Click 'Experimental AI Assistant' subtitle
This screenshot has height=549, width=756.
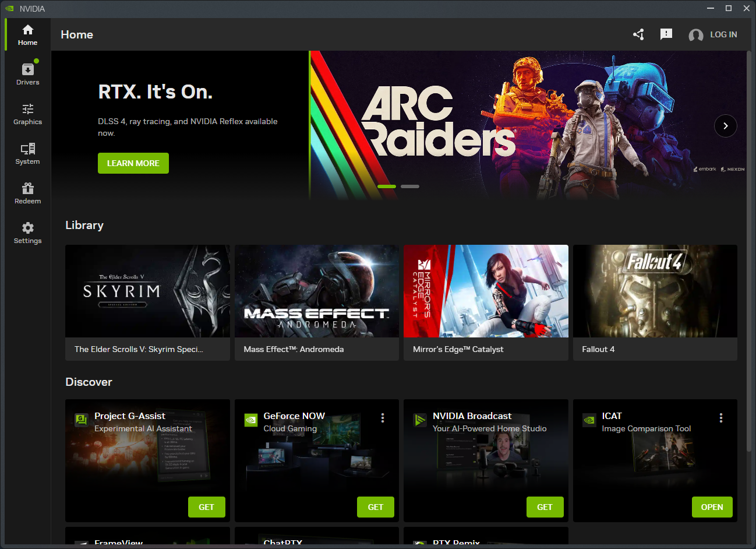tap(143, 428)
